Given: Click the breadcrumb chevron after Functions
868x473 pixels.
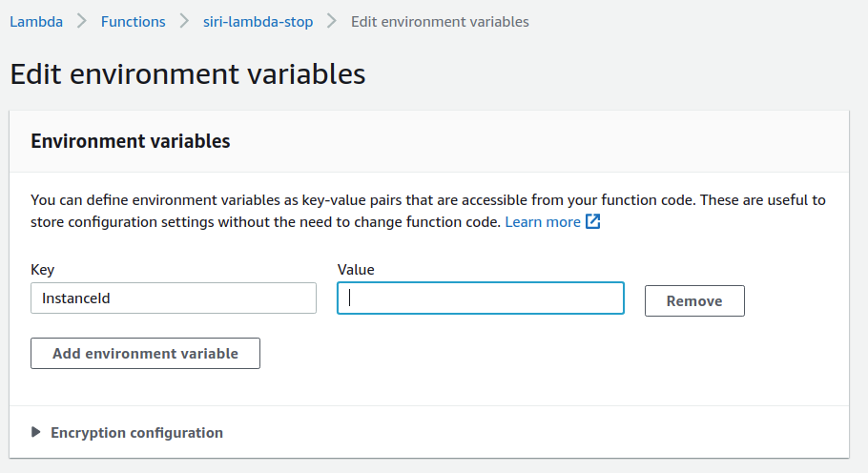Looking at the screenshot, I should [184, 21].
